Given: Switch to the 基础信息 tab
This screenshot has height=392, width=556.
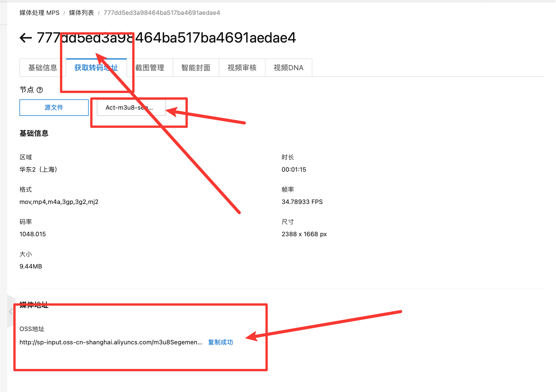Looking at the screenshot, I should pos(43,68).
